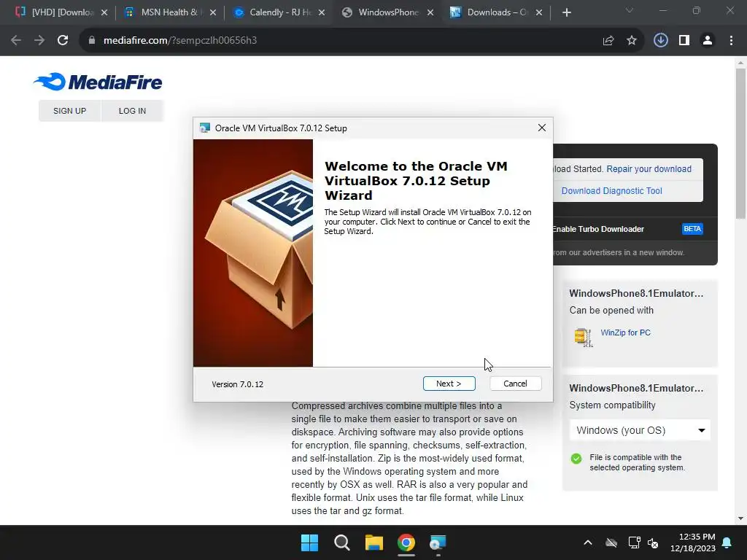The height and width of the screenshot is (560, 747).
Task: Open the notifications bell icon
Action: click(727, 542)
